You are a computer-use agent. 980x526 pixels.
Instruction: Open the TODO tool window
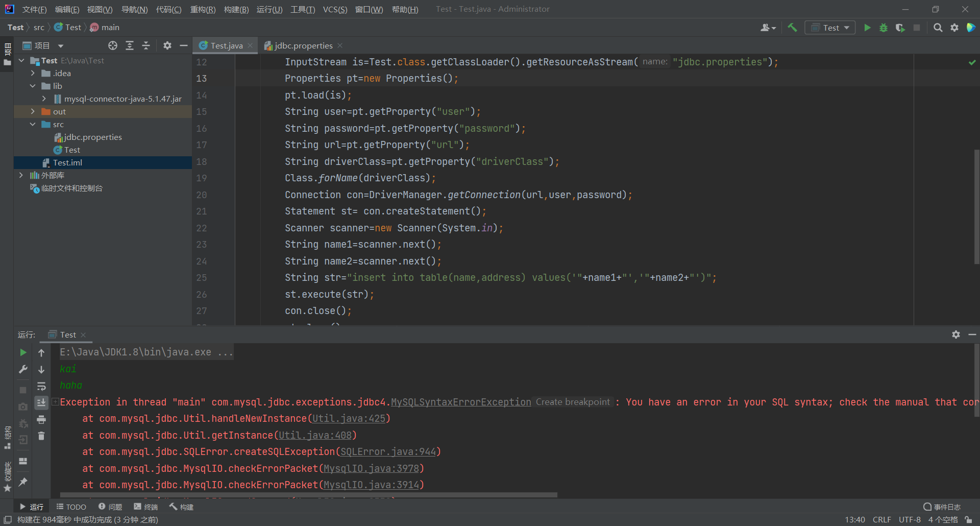tap(71, 507)
